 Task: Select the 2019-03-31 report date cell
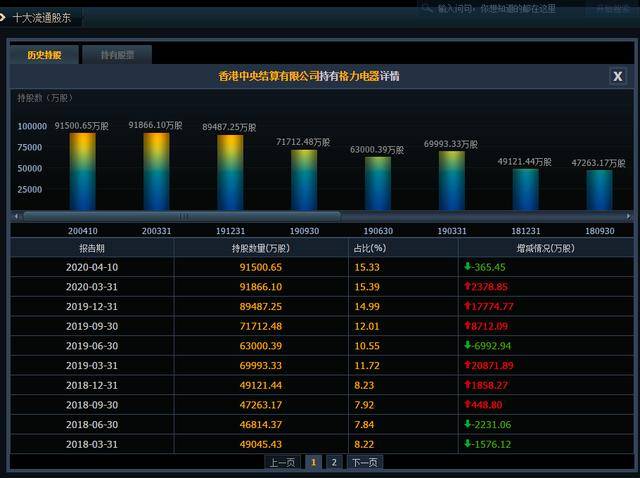coord(92,365)
